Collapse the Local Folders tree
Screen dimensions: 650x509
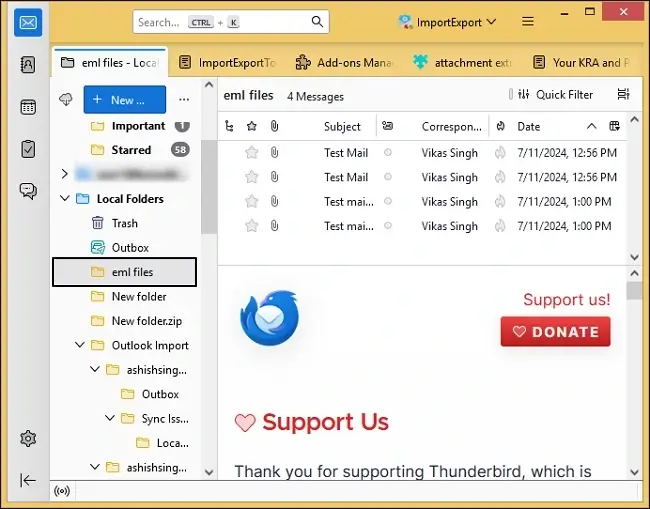point(65,199)
